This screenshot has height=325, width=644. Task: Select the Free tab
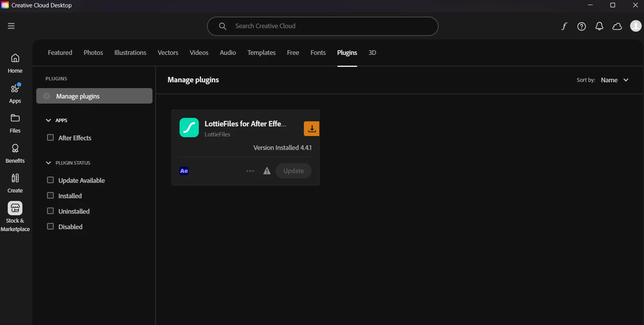293,53
